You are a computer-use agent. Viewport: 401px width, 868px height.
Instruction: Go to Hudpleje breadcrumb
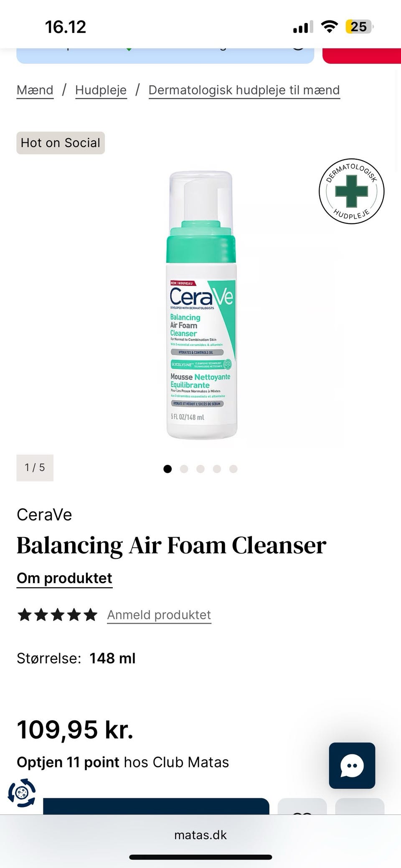(x=101, y=90)
